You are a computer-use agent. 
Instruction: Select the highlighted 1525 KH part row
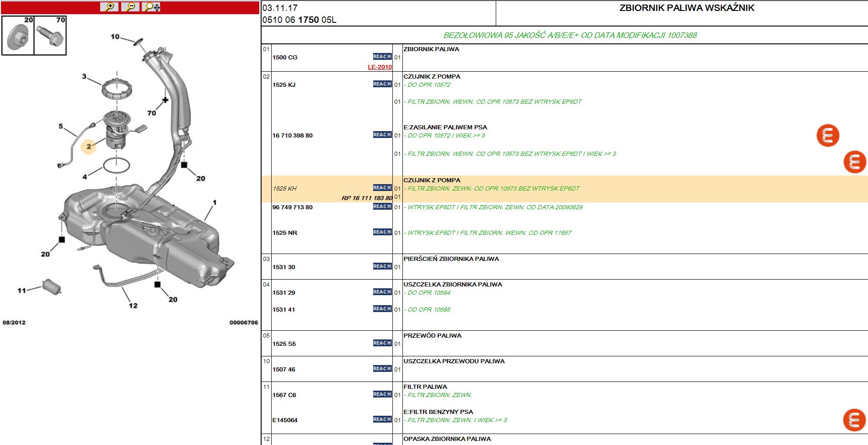564,189
